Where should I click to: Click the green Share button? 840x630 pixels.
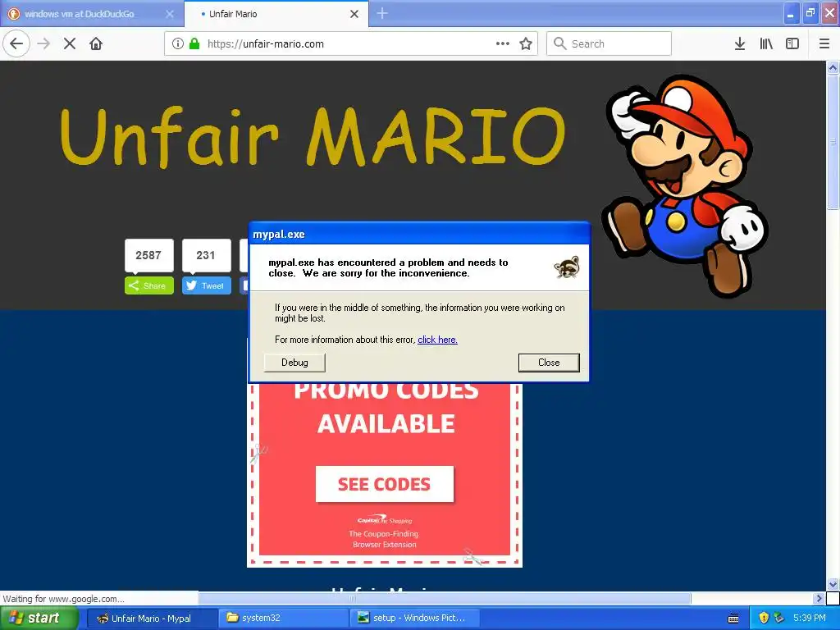(149, 285)
